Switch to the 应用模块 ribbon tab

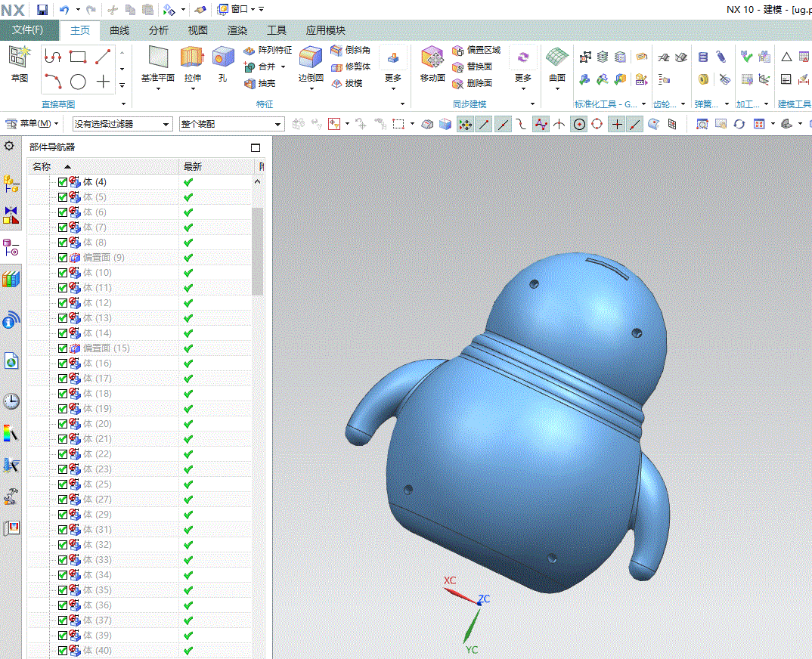point(326,30)
